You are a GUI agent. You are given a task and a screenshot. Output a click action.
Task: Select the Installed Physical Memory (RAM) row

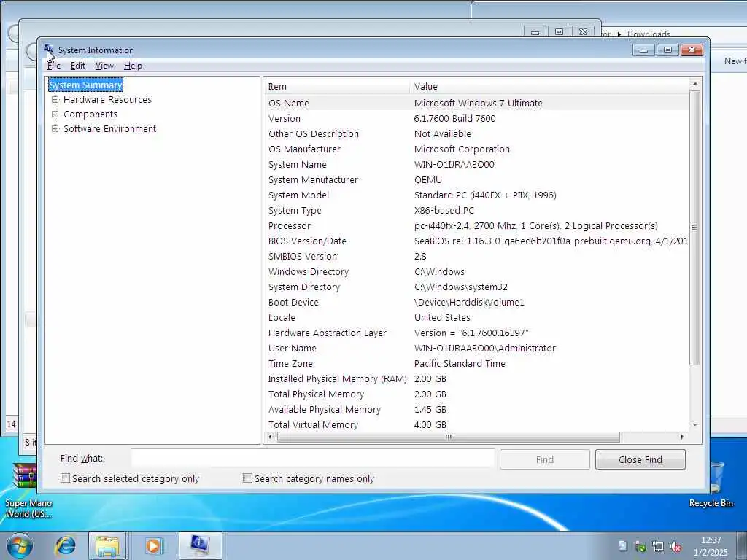point(476,378)
